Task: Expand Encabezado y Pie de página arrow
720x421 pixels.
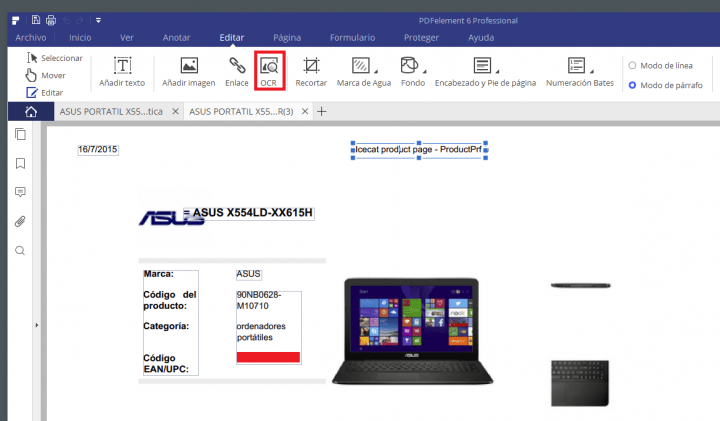Action: coord(498,71)
